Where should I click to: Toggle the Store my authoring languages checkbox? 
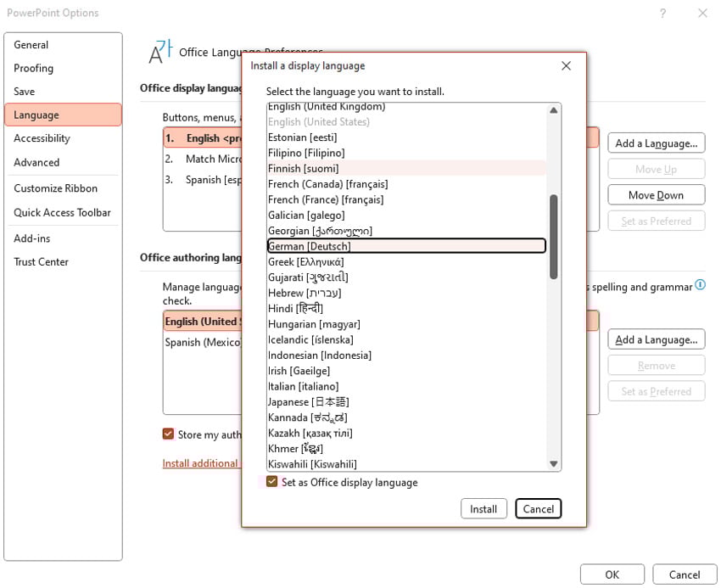point(168,434)
